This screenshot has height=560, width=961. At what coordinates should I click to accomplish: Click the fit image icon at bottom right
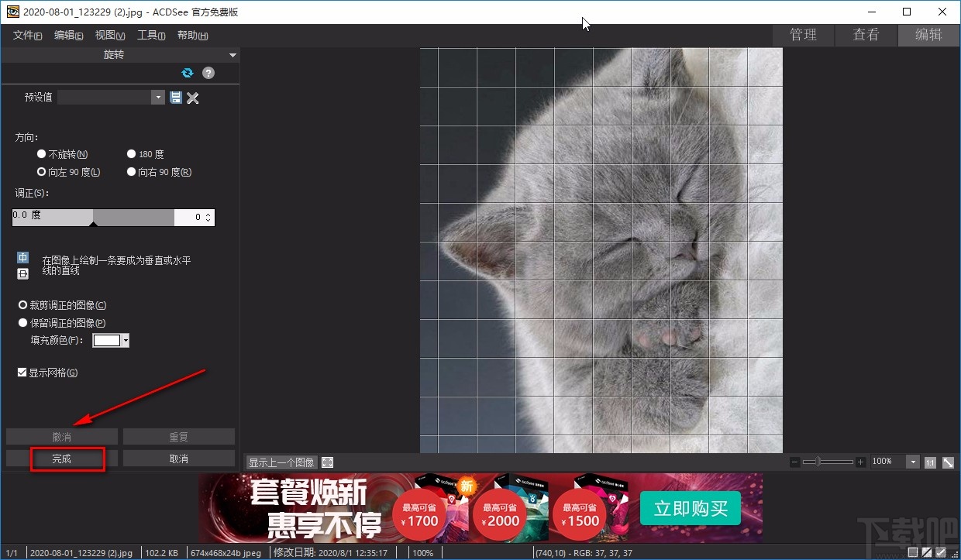tap(949, 462)
